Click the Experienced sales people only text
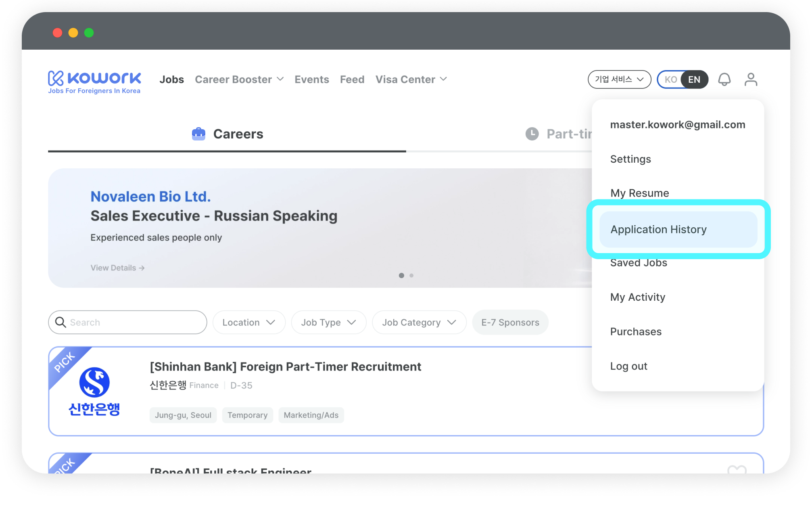Image resolution: width=812 pixels, height=505 pixels. tap(156, 237)
